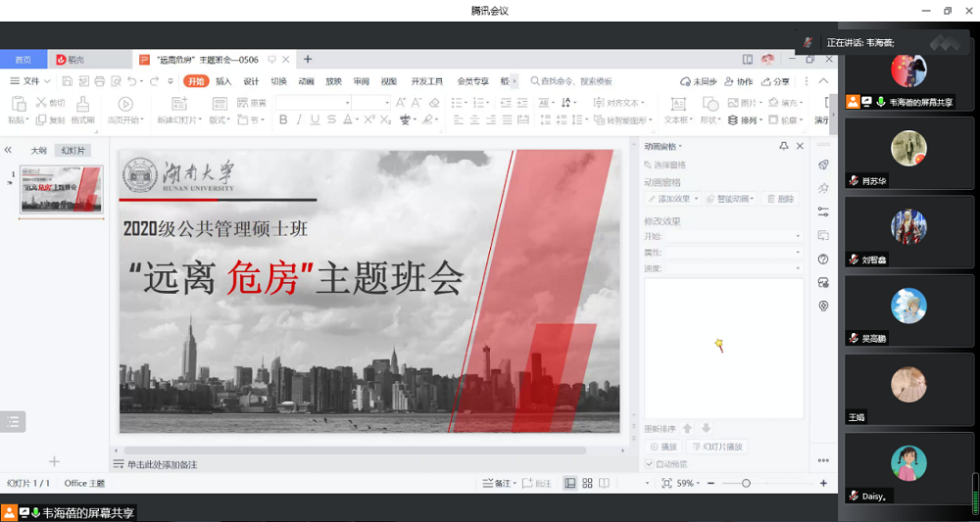
Task: Click the Italic formatting icon
Action: pyautogui.click(x=299, y=120)
